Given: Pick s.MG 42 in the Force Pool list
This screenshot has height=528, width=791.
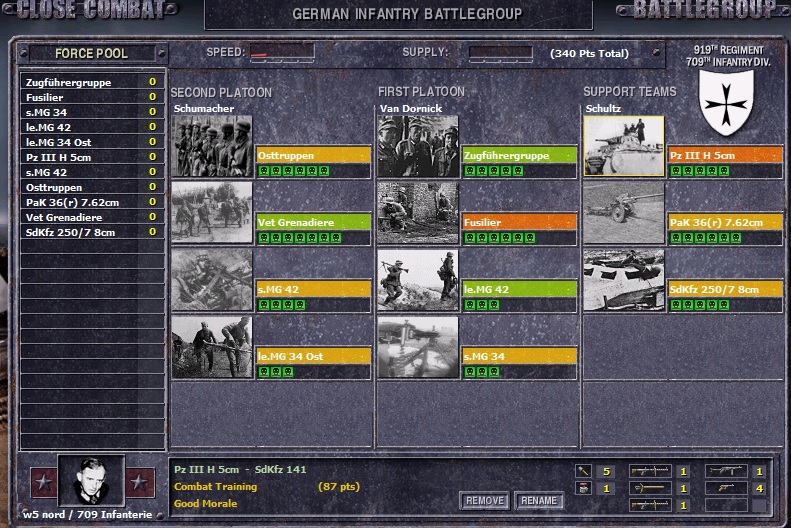Looking at the screenshot, I should (x=92, y=172).
